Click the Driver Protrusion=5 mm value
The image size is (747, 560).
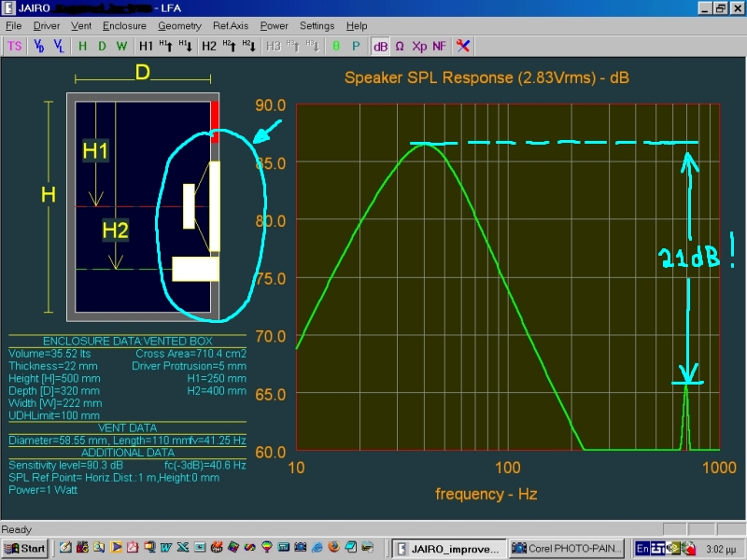(190, 366)
